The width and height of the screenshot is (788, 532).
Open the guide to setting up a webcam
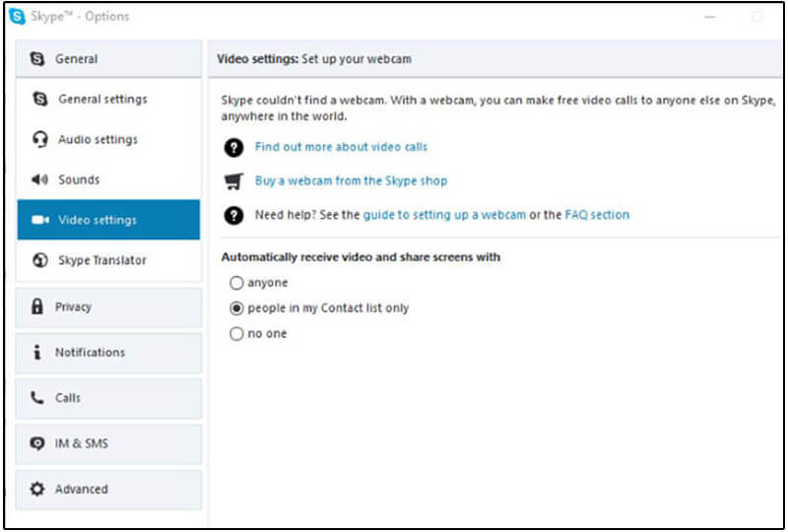[444, 215]
